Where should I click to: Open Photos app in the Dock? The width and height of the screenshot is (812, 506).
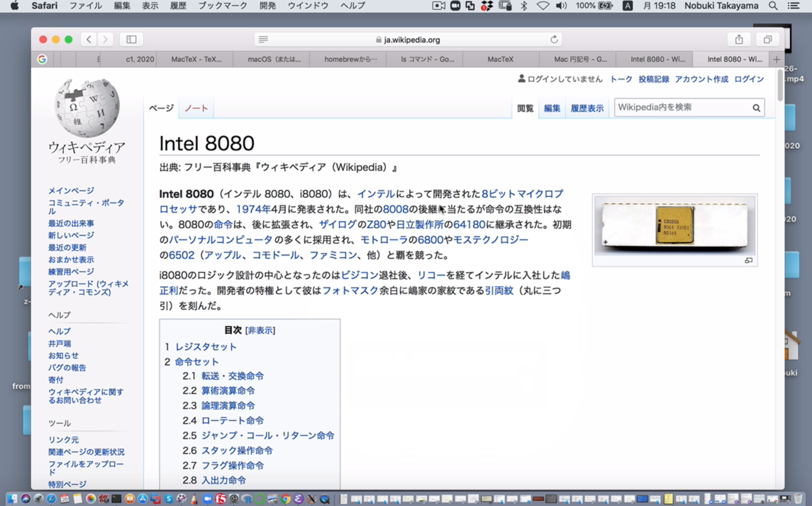91,499
